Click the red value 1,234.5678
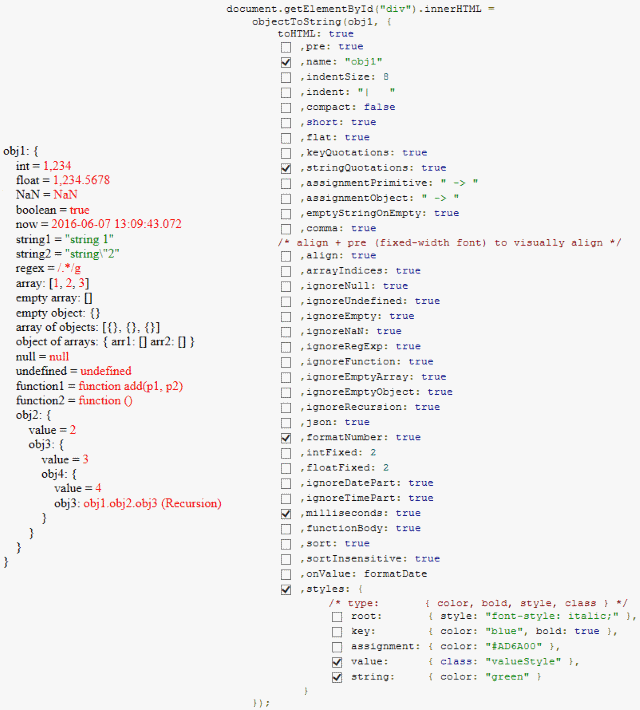Viewport: 640px width, 710px height. click(82, 180)
